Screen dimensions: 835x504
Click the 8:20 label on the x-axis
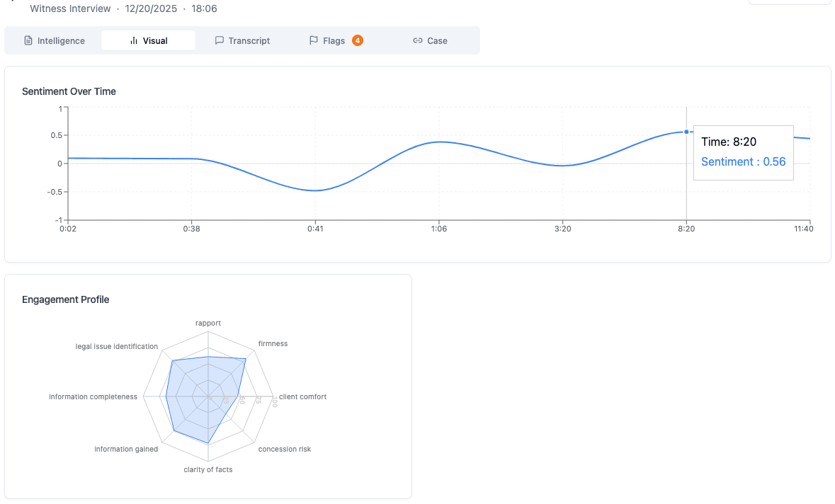pyautogui.click(x=686, y=229)
